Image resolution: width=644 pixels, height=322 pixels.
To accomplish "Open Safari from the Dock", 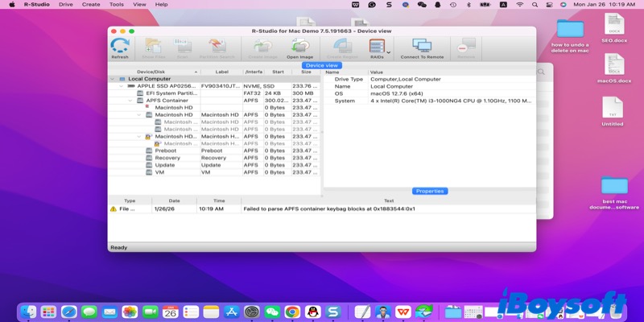I will pos(68,312).
